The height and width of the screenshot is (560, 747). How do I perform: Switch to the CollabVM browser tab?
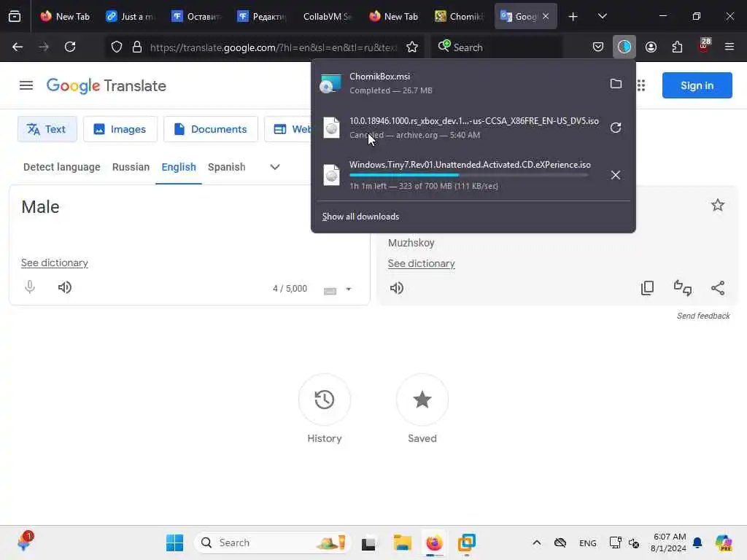click(x=326, y=17)
